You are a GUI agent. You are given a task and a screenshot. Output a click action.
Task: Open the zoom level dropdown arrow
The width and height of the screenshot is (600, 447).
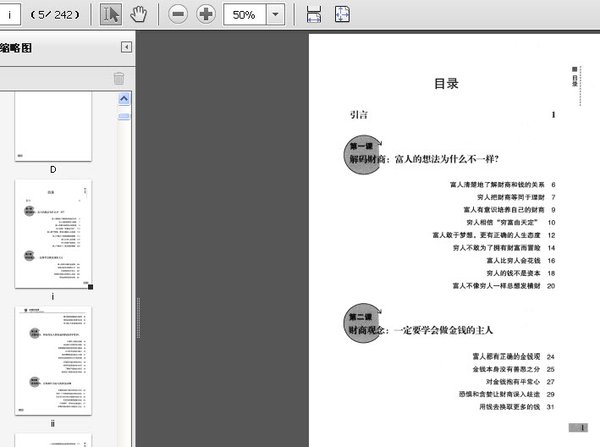[275, 15]
